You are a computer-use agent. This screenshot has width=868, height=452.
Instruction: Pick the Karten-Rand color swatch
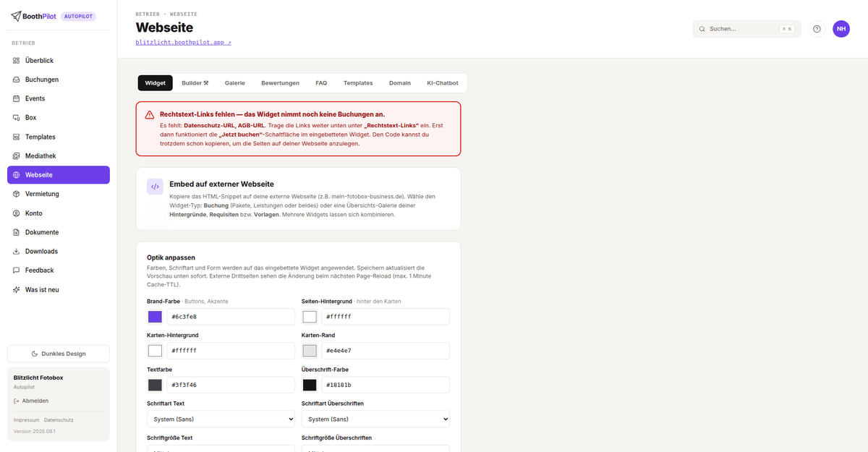[x=310, y=351]
